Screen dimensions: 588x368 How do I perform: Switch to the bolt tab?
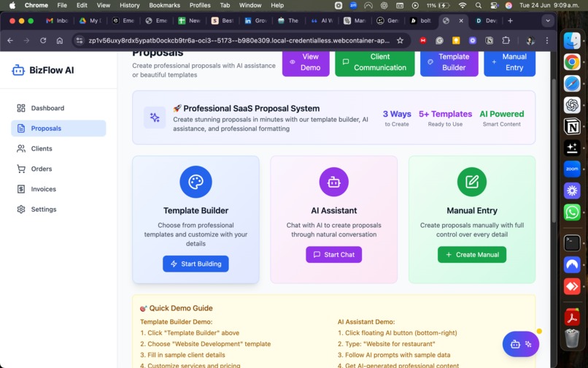tap(421, 20)
